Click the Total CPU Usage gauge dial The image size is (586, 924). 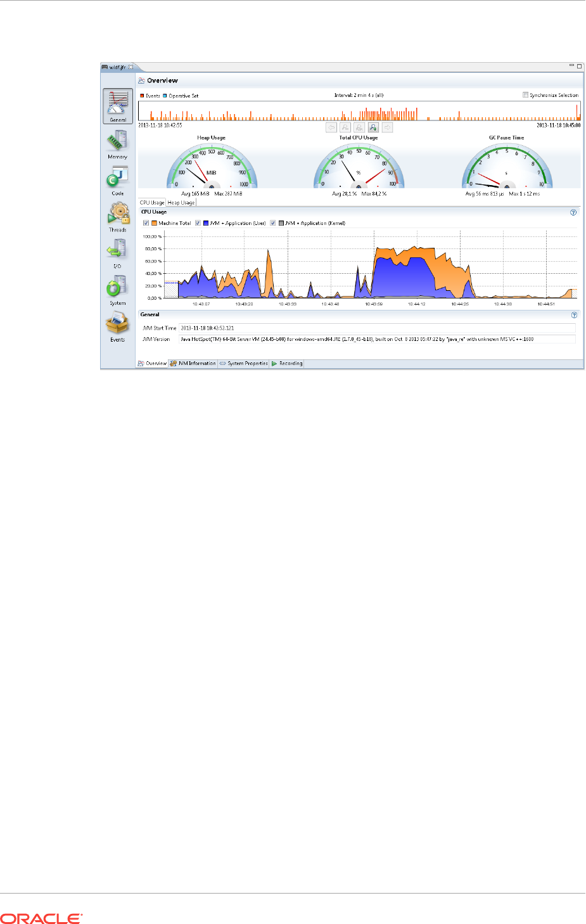(x=359, y=166)
